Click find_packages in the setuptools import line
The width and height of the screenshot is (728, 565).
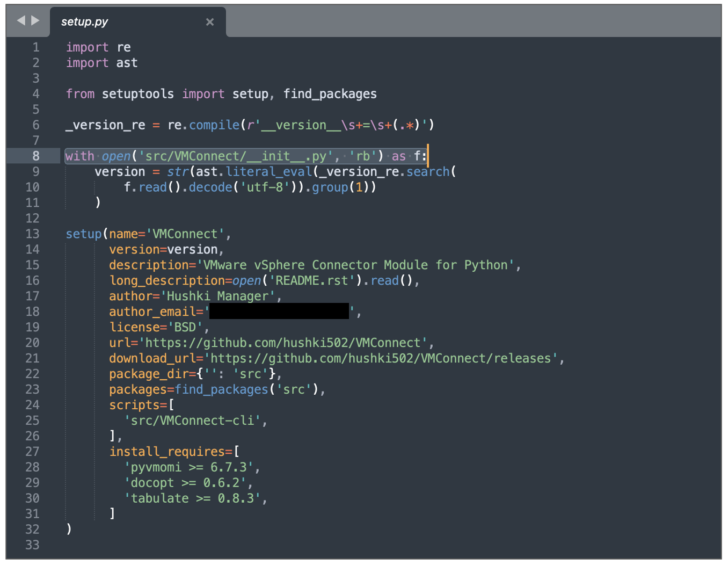(330, 94)
